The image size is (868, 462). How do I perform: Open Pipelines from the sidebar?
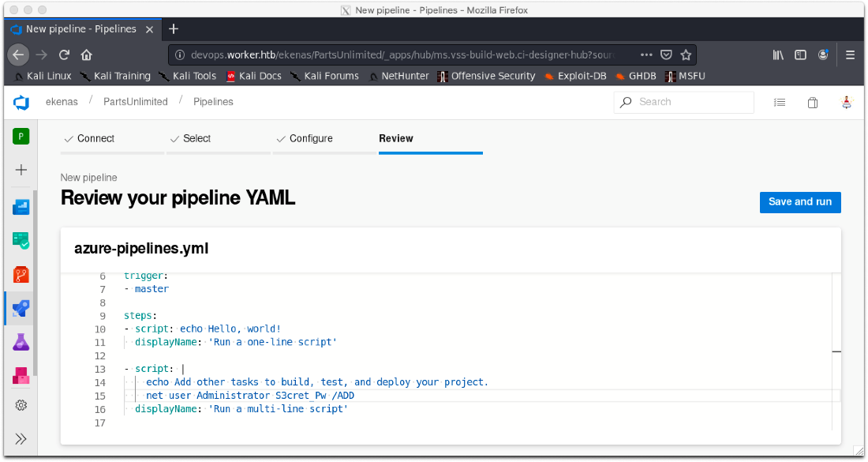click(x=21, y=309)
